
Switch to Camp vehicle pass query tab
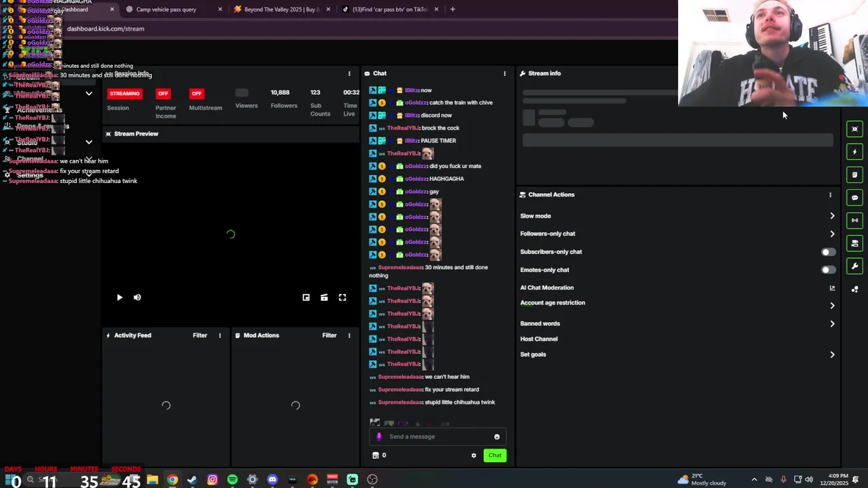[x=166, y=9]
